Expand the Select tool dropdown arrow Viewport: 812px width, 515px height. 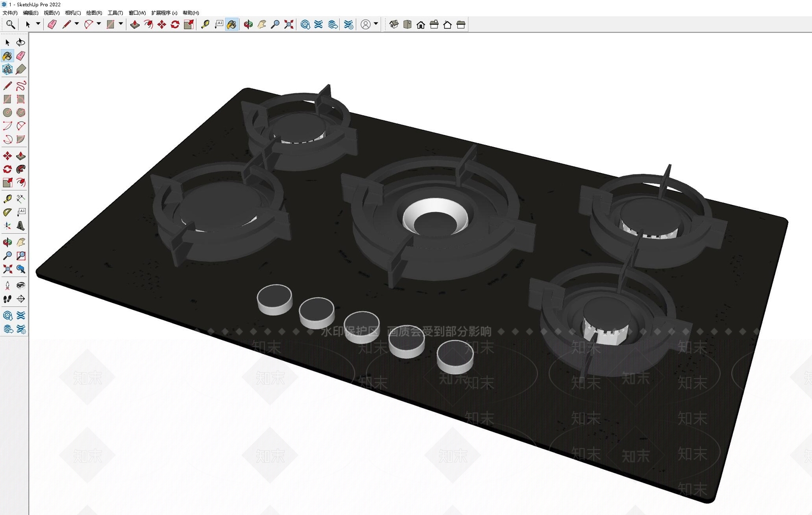pos(38,24)
